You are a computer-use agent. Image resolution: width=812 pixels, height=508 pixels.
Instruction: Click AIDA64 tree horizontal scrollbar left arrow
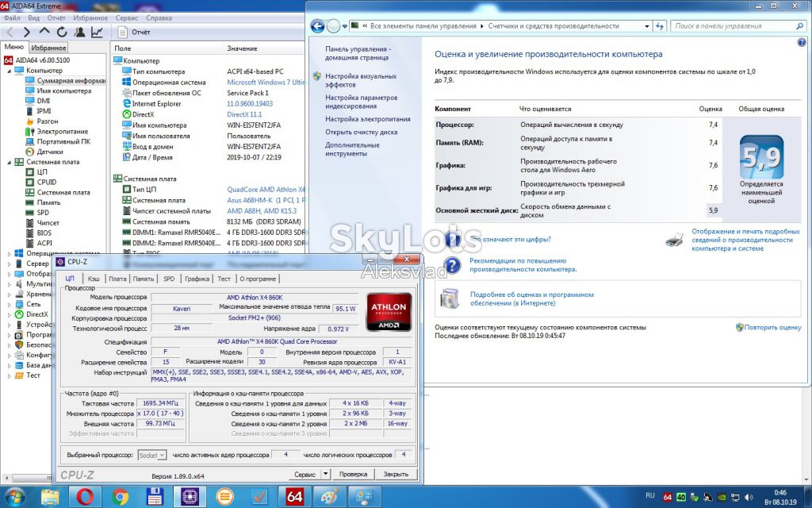[x=6, y=478]
